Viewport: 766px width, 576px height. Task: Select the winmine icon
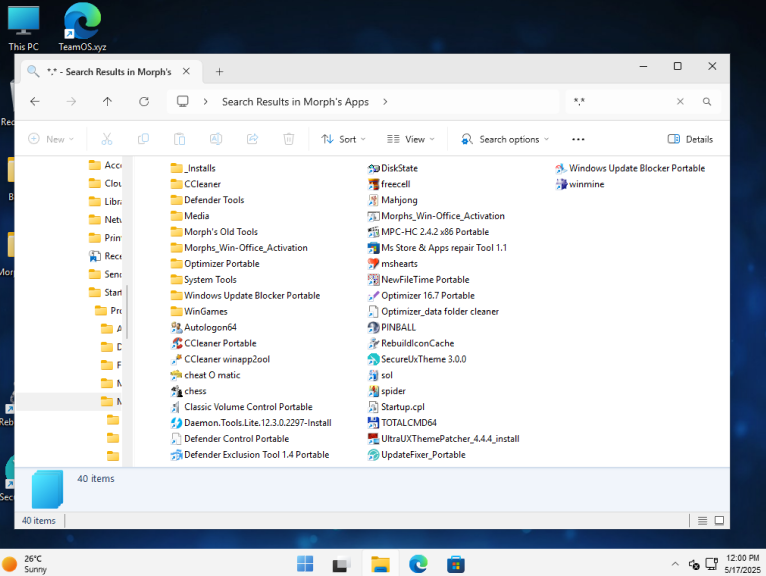point(561,184)
